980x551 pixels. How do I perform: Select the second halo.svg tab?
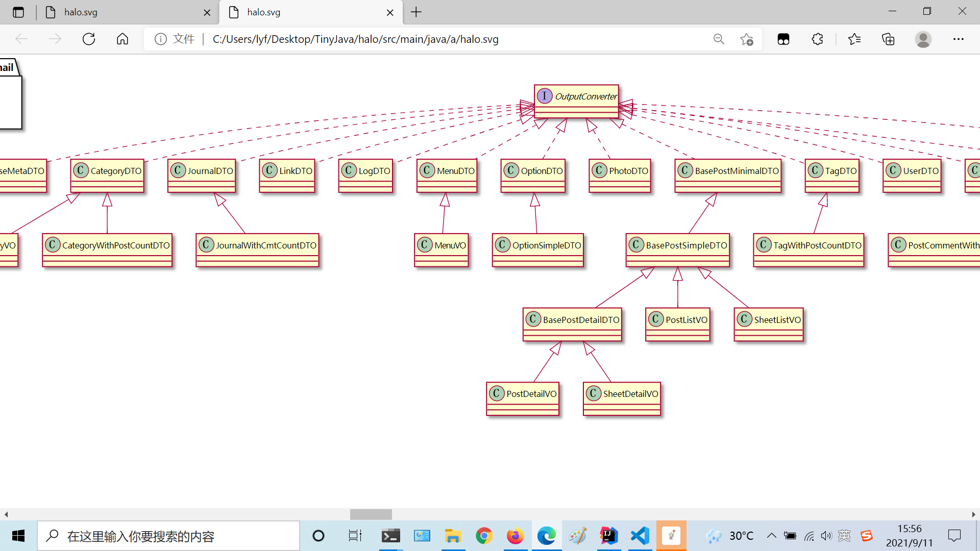[311, 12]
